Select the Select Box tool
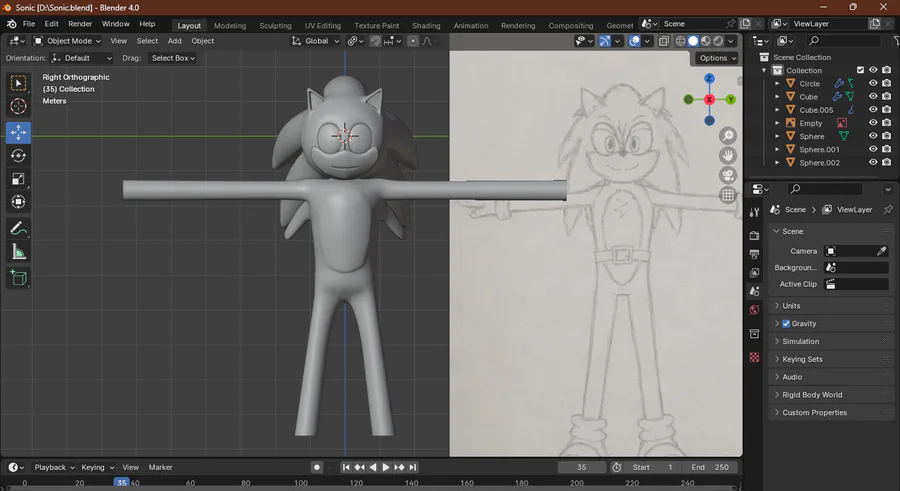The image size is (900, 491). (18, 83)
